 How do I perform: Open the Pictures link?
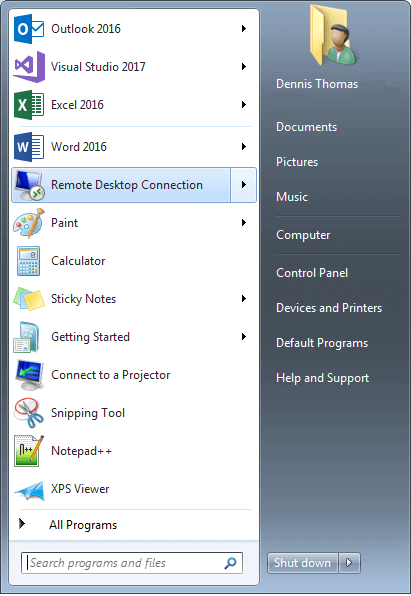297,162
